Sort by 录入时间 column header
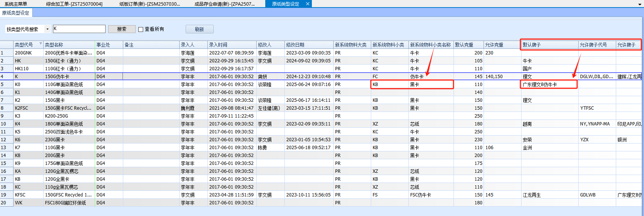Screen dimensions: 644x216 click(232, 45)
